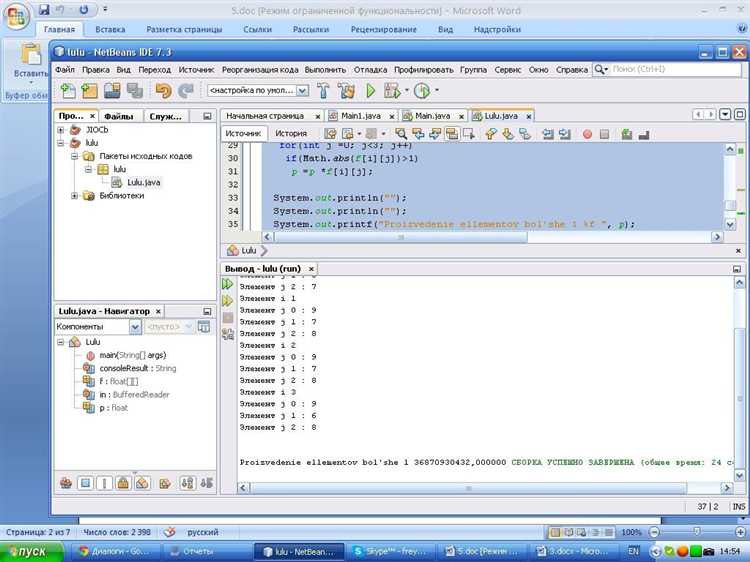The height and width of the screenshot is (562, 750).
Task: Collapse the Библиотеки tree node expander
Action: coord(75,196)
